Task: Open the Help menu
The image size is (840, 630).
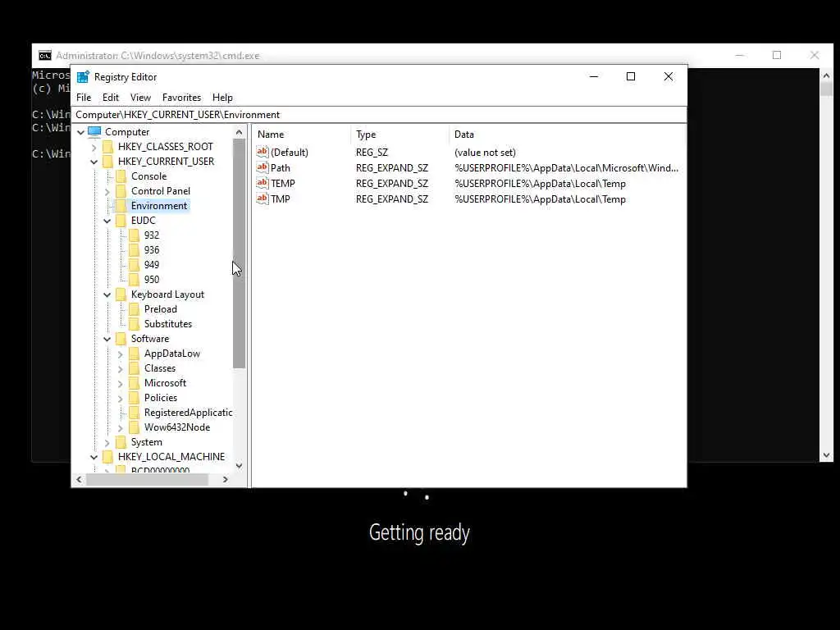Action: pyautogui.click(x=222, y=98)
